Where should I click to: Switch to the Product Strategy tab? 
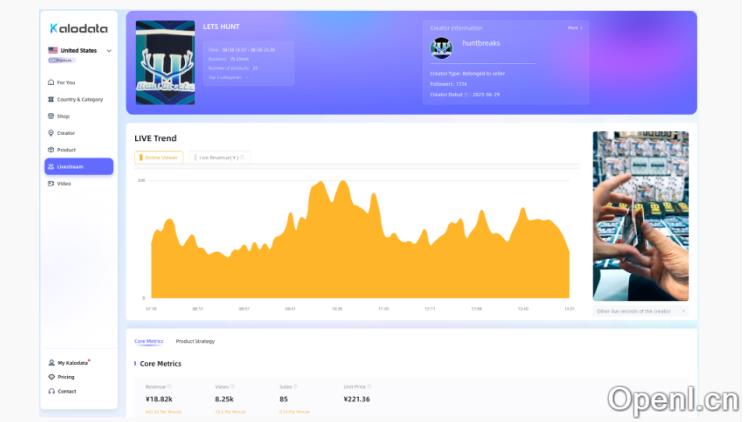pos(195,341)
